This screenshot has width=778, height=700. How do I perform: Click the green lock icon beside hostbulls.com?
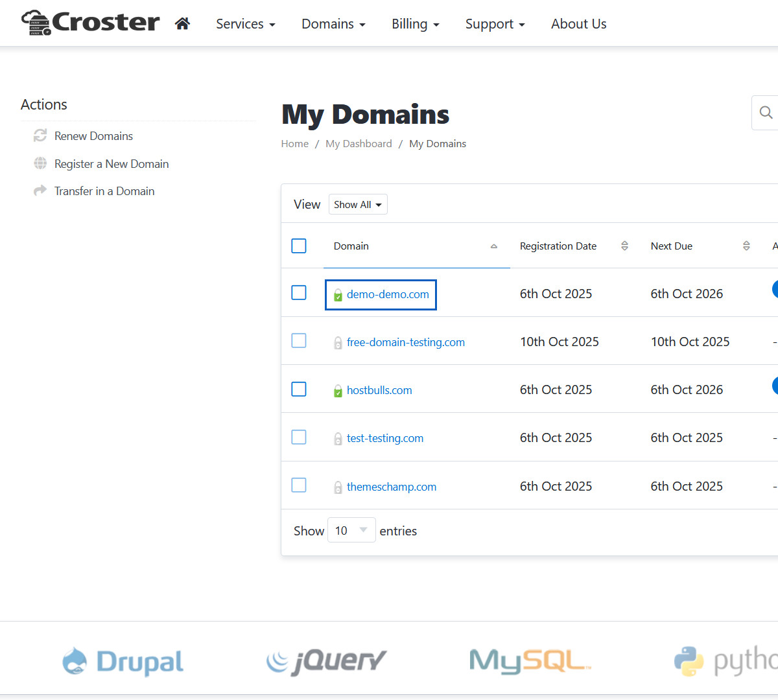coord(338,391)
